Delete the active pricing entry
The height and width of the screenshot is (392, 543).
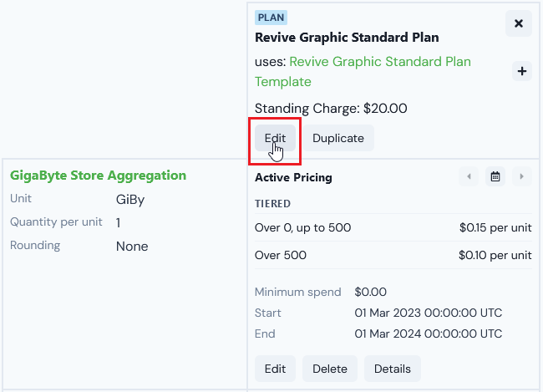tap(330, 369)
